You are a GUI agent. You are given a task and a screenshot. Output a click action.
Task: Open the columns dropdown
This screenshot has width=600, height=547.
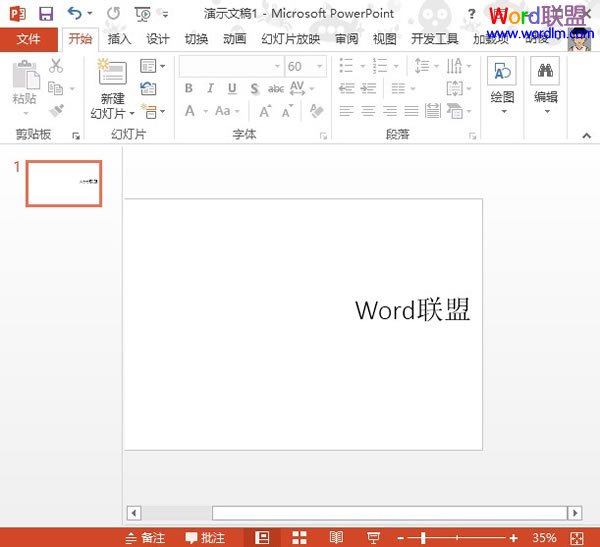403,89
